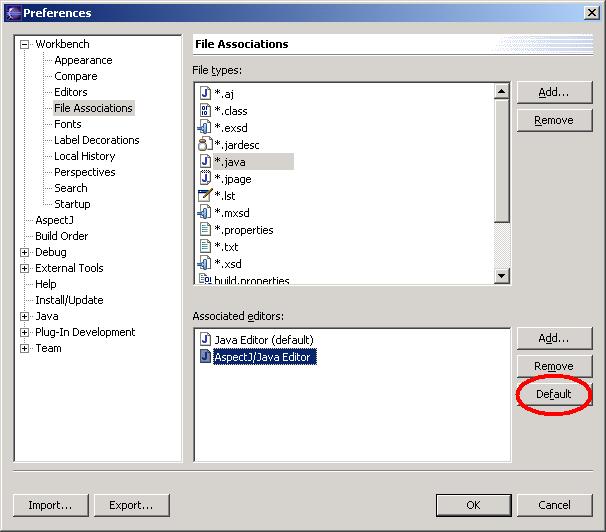The image size is (606, 532).
Task: Click the *.exsd file type icon
Action: 204,127
